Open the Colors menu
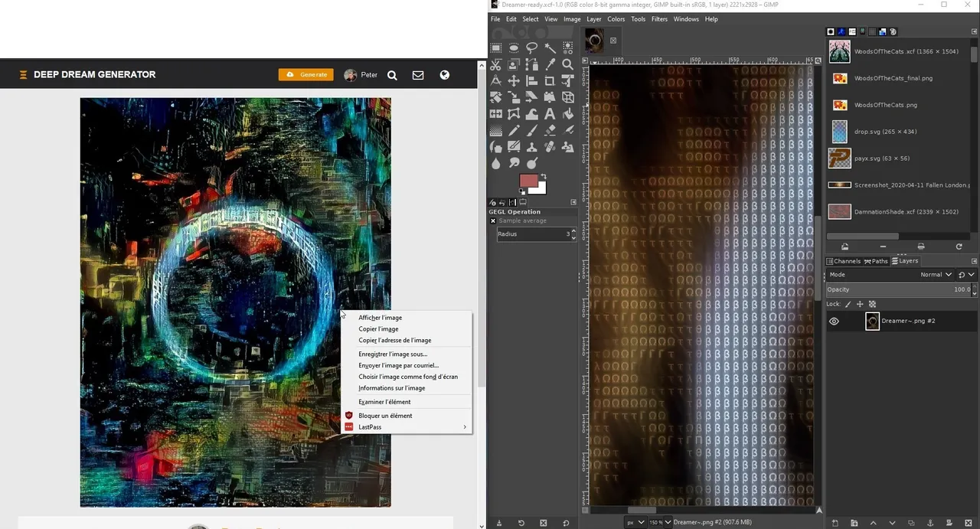This screenshot has height=529, width=980. point(616,19)
